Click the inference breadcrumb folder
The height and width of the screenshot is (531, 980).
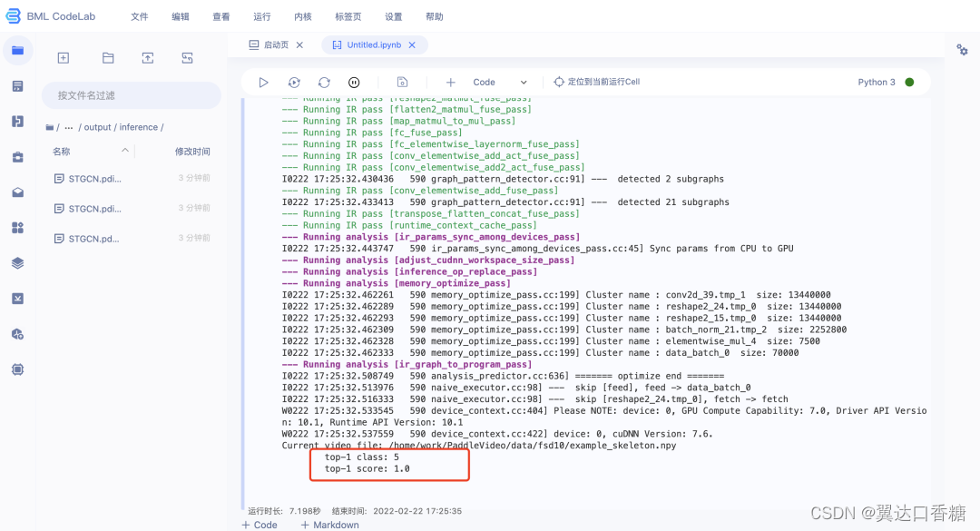pos(139,127)
